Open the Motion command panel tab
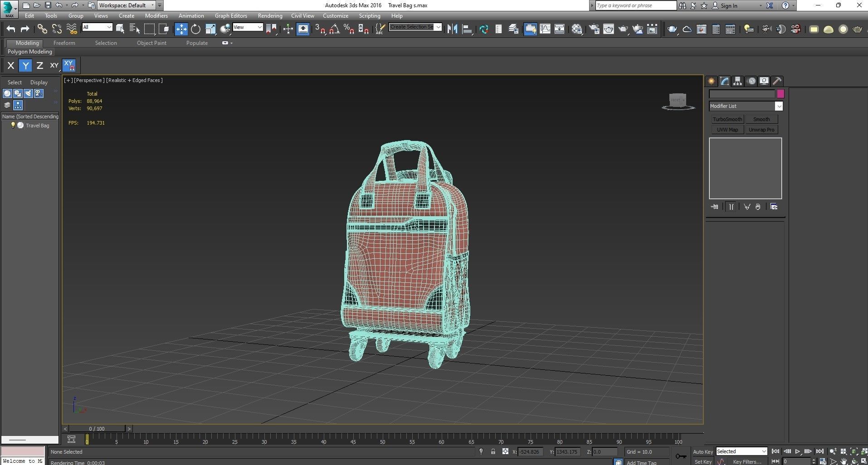This screenshot has height=465, width=868. (x=751, y=81)
